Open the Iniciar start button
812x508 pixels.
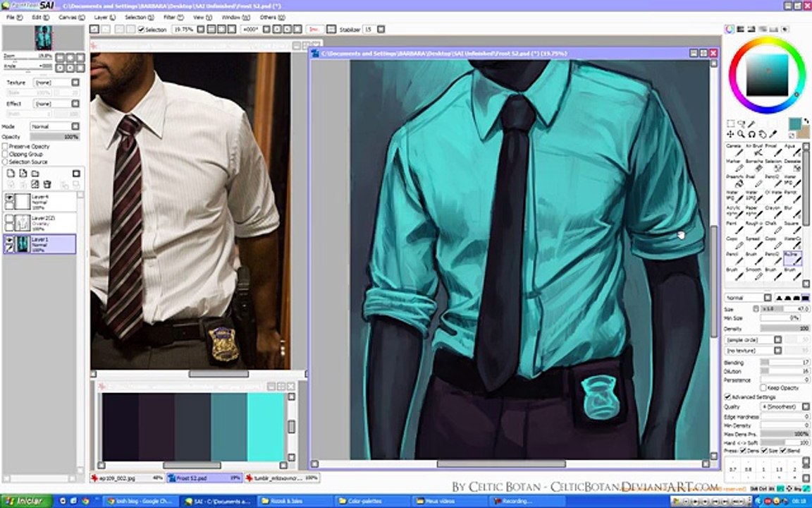tap(26, 501)
